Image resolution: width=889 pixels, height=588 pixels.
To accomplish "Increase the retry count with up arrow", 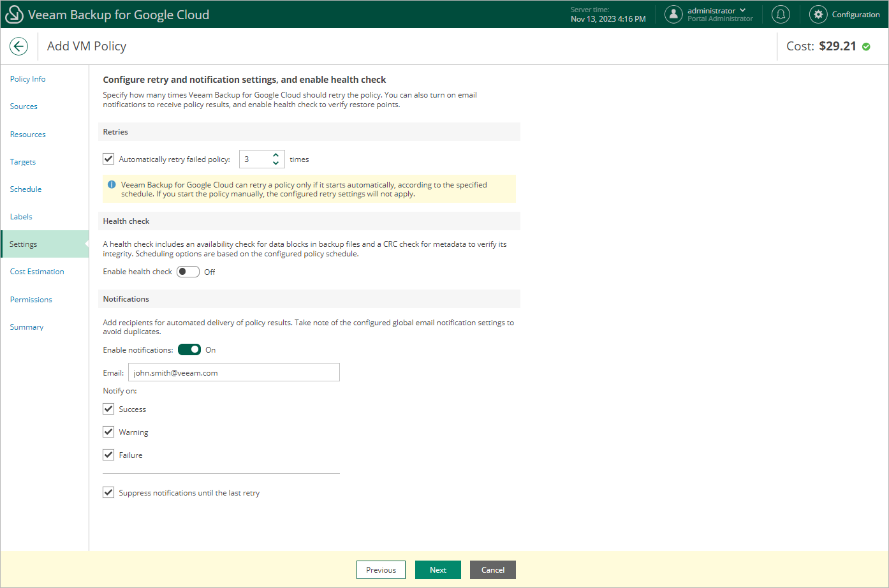I will pos(276,155).
